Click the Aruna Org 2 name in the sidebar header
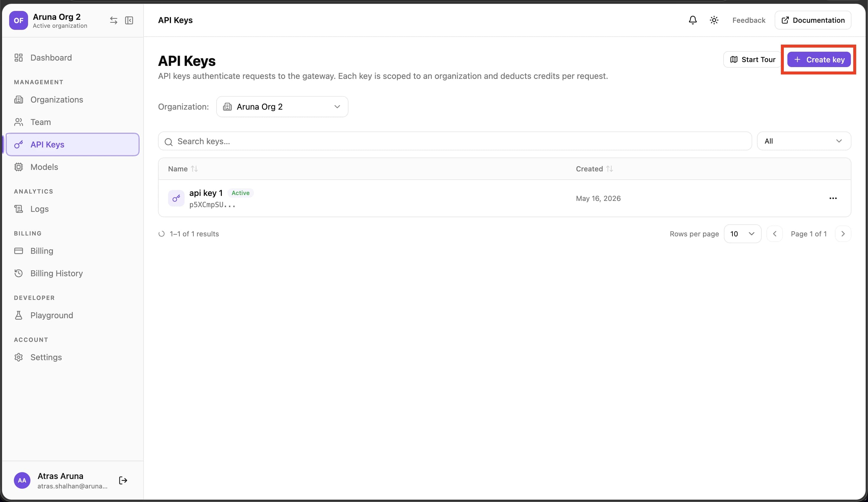The width and height of the screenshot is (868, 502). pos(57,17)
